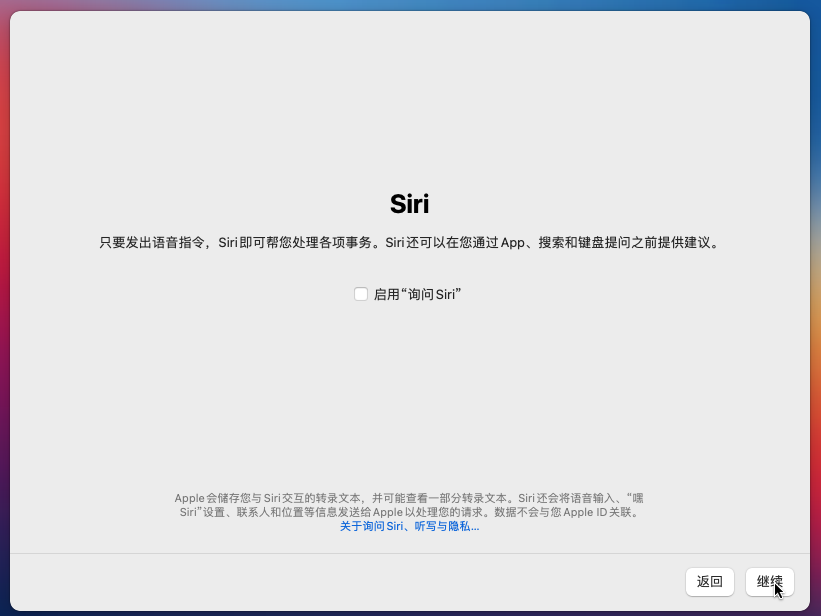
Task: Click the description line starting with 只要发出语音指令
Action: pyautogui.click(x=409, y=243)
